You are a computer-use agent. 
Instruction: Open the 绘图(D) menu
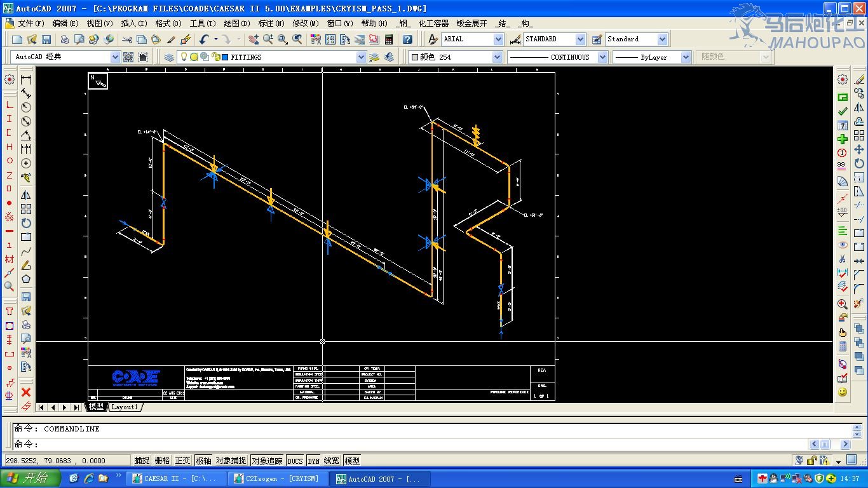pyautogui.click(x=237, y=24)
